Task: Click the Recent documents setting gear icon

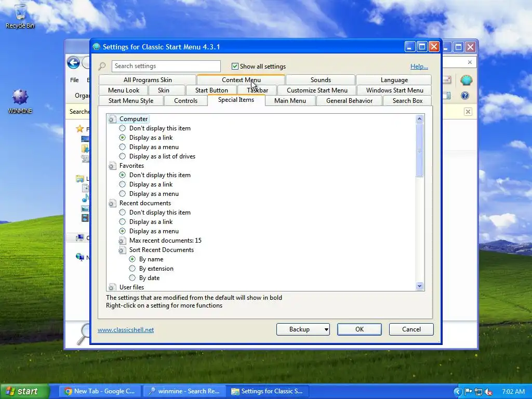Action: click(112, 203)
